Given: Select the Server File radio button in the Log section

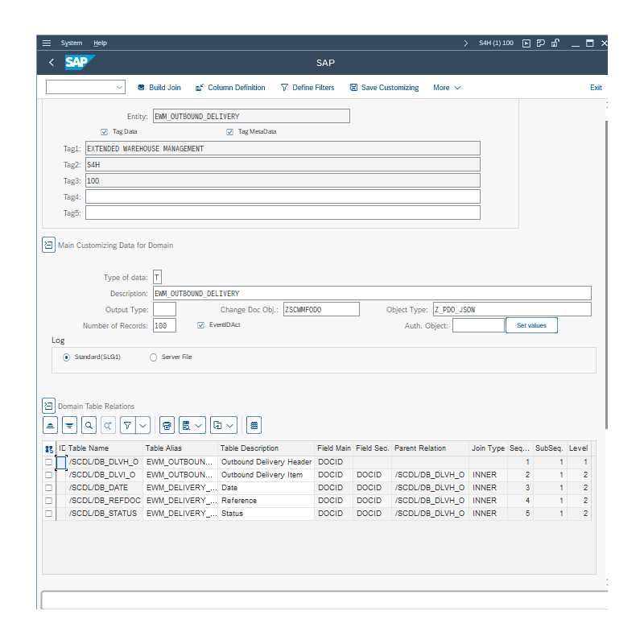Looking at the screenshot, I should (x=153, y=357).
